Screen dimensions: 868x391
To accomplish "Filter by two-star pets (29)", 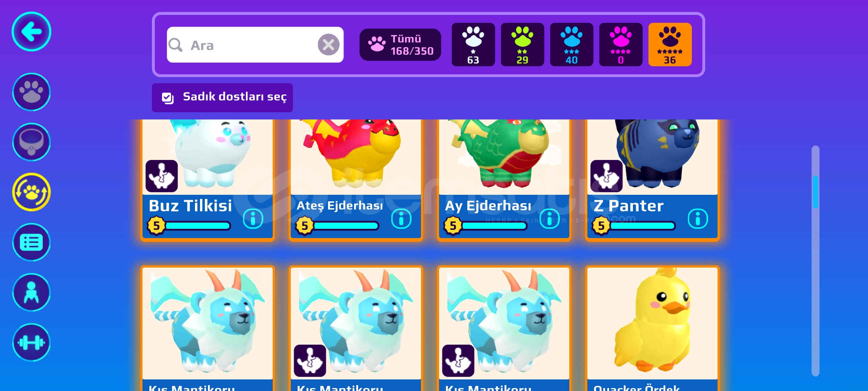I will click(522, 45).
